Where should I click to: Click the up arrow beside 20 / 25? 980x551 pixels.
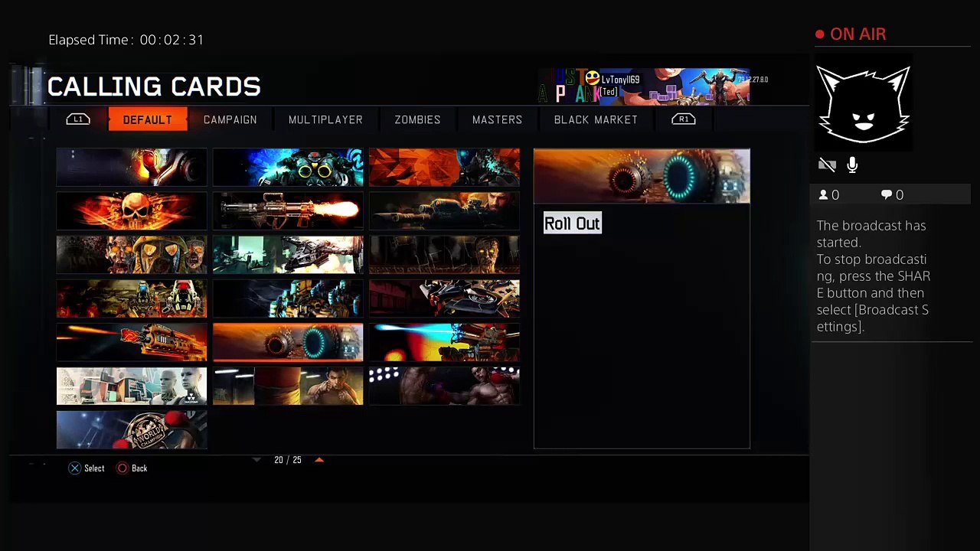pos(319,460)
